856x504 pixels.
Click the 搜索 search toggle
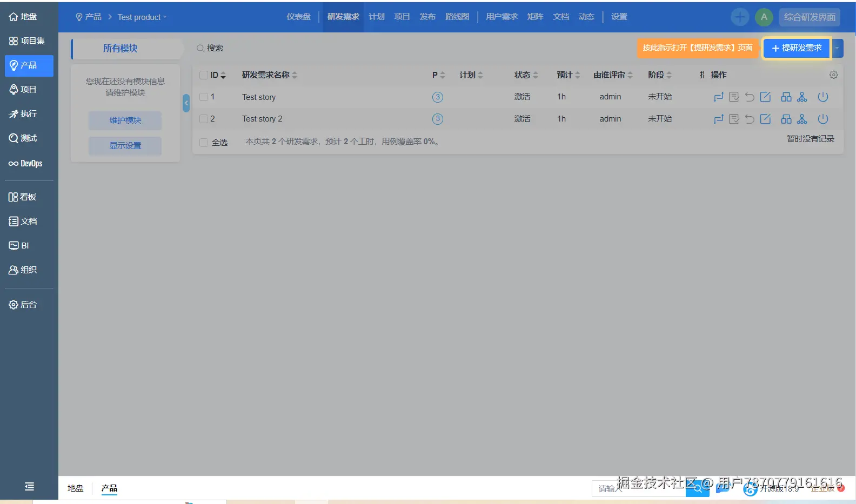(x=210, y=48)
